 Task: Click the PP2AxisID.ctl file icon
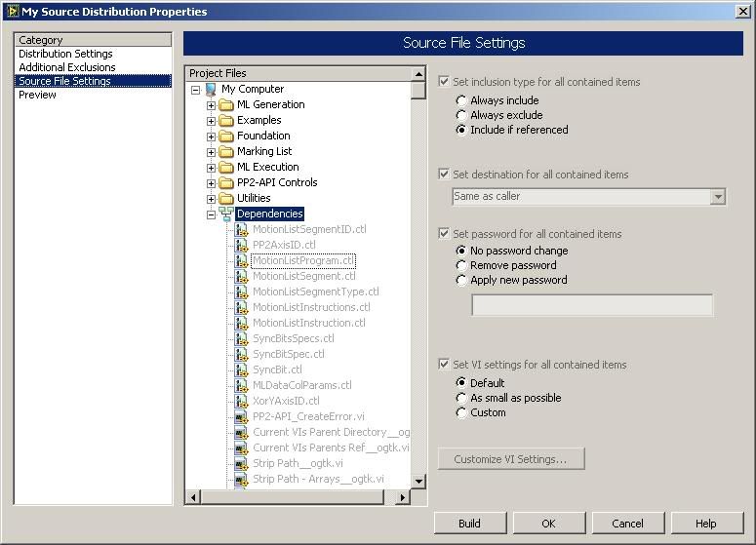(241, 245)
